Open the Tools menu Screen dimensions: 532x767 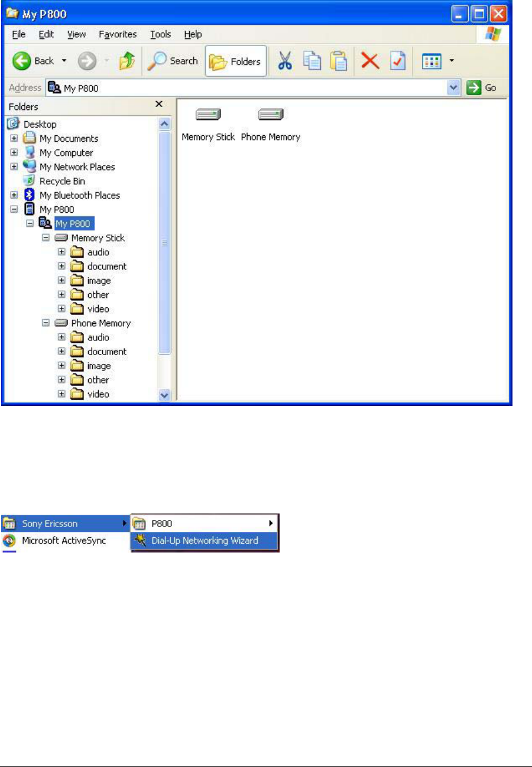point(161,34)
